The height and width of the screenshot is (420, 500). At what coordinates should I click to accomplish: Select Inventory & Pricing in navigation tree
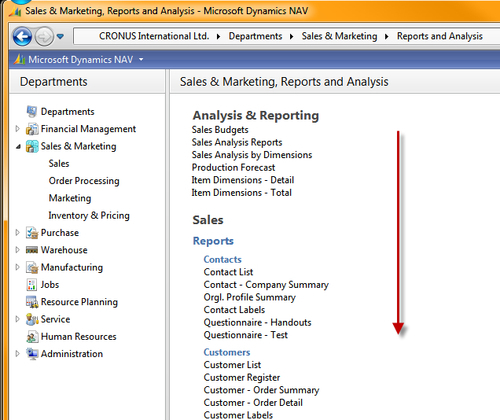point(89,216)
